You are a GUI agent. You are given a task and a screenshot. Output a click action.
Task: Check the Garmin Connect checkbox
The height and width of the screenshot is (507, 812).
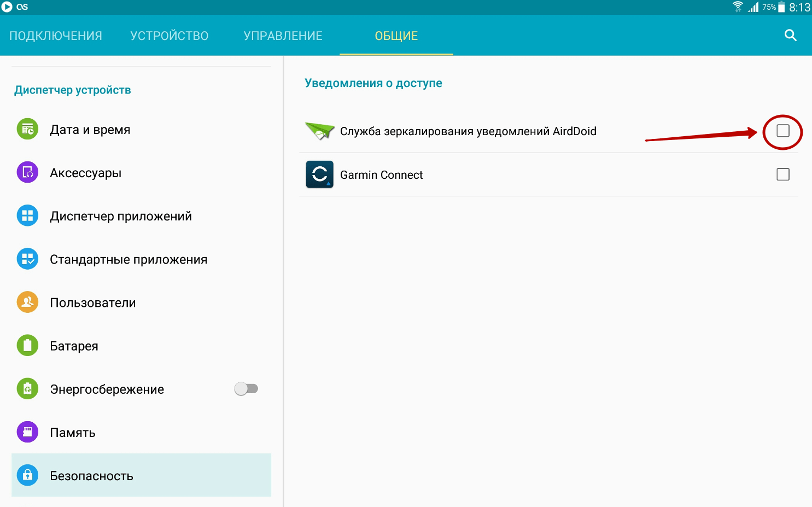coord(783,174)
